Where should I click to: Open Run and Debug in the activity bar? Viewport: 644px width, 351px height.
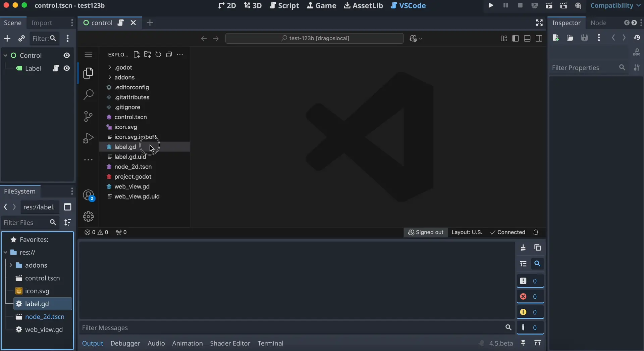[x=88, y=138]
